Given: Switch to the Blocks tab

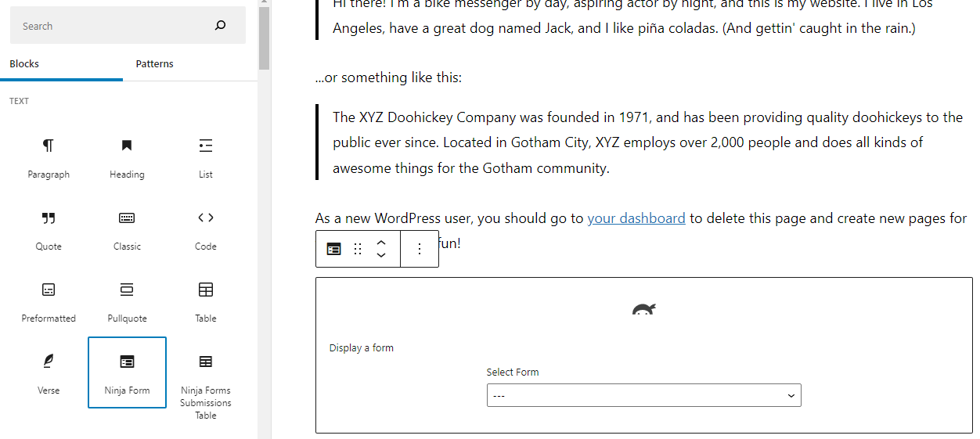Looking at the screenshot, I should 24,64.
